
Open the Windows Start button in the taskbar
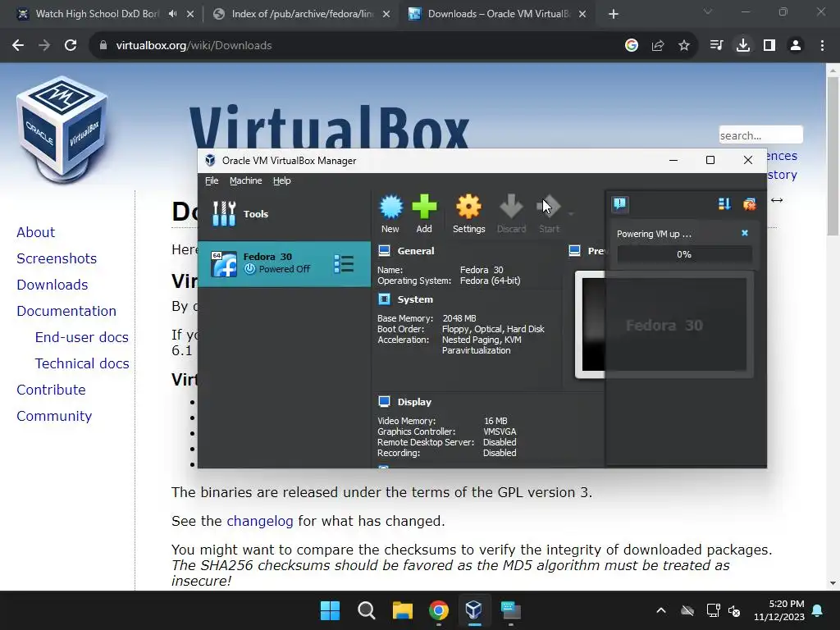pyautogui.click(x=330, y=610)
